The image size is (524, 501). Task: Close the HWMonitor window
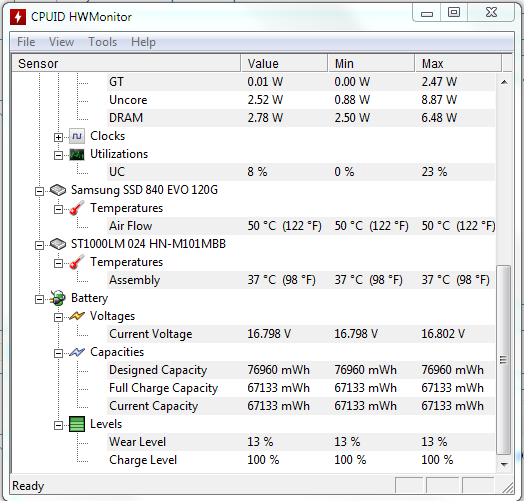point(491,13)
